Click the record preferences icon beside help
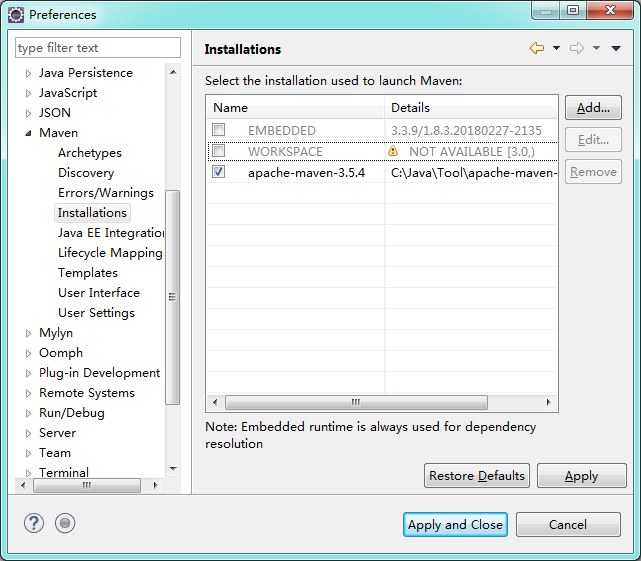 (65, 523)
